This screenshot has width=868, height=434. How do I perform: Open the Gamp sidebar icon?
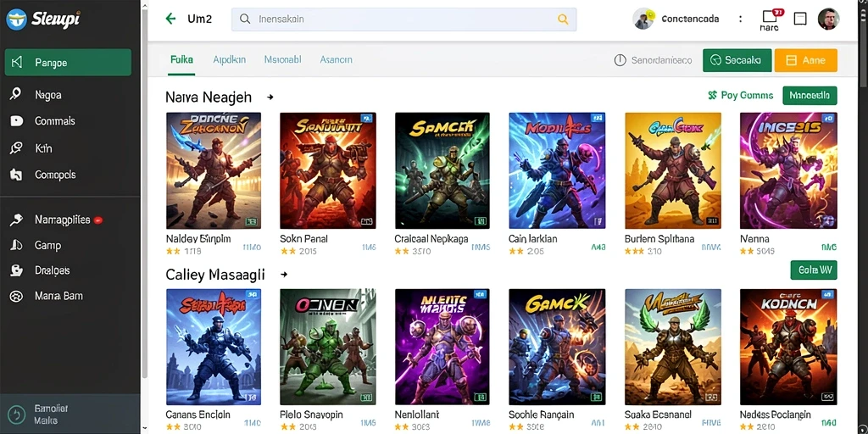click(x=16, y=245)
